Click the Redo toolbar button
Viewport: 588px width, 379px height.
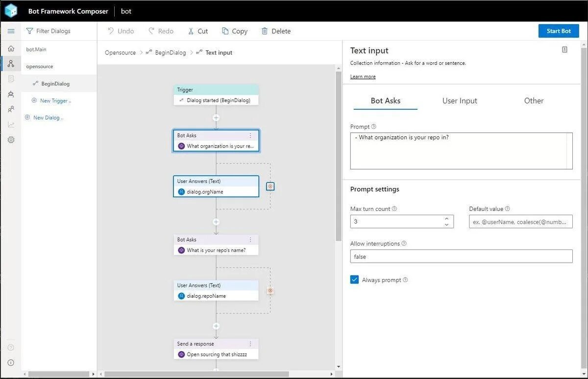(x=161, y=31)
